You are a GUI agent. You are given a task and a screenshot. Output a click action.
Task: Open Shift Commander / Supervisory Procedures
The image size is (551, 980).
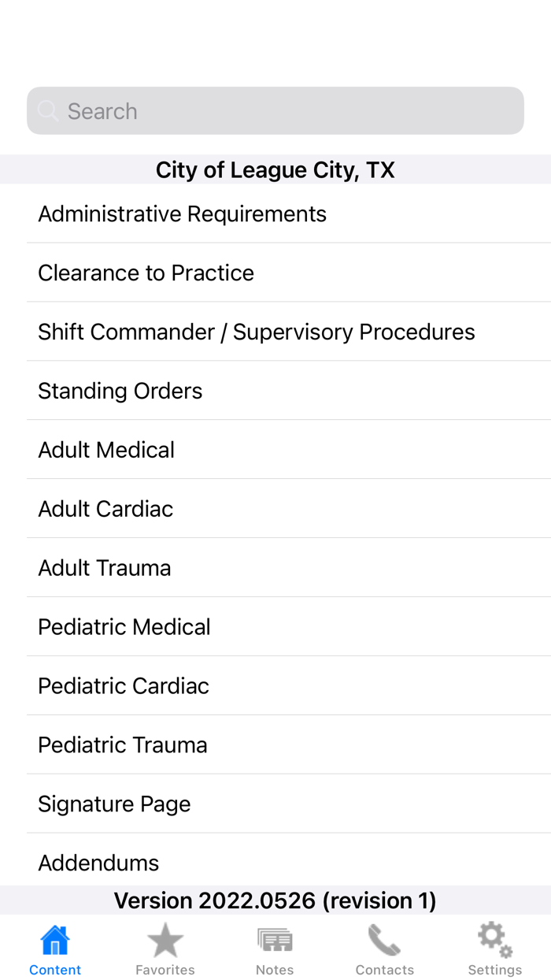[256, 332]
